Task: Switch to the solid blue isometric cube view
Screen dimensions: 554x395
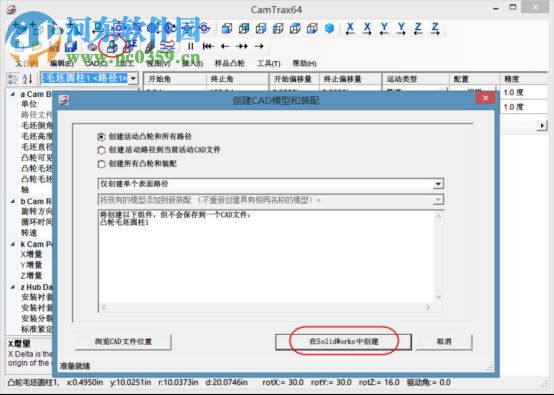Action: 329,28
